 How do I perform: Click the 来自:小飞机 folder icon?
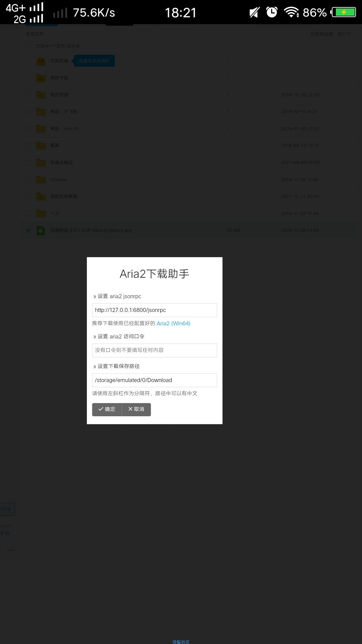click(x=41, y=111)
